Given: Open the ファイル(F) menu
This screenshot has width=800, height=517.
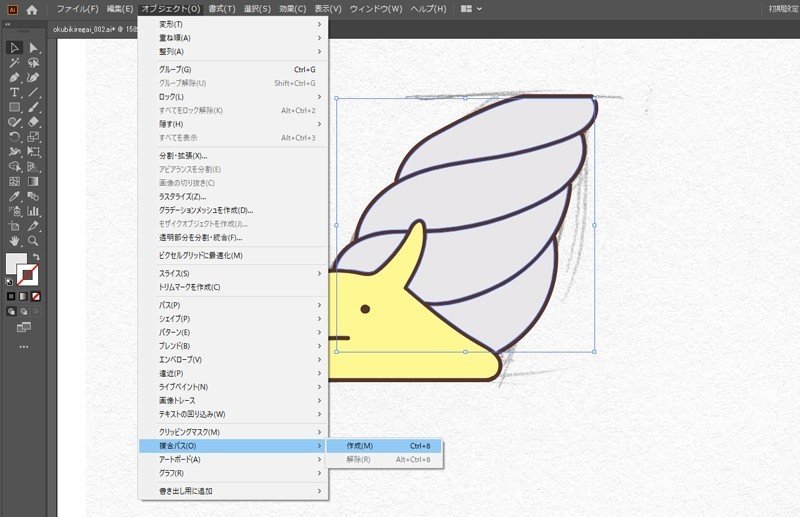Looking at the screenshot, I should tap(77, 9).
